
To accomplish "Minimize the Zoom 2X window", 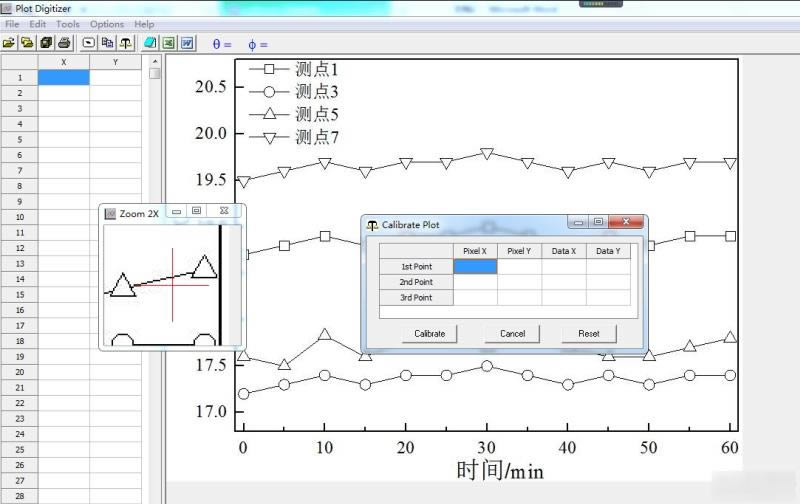I will 177,211.
